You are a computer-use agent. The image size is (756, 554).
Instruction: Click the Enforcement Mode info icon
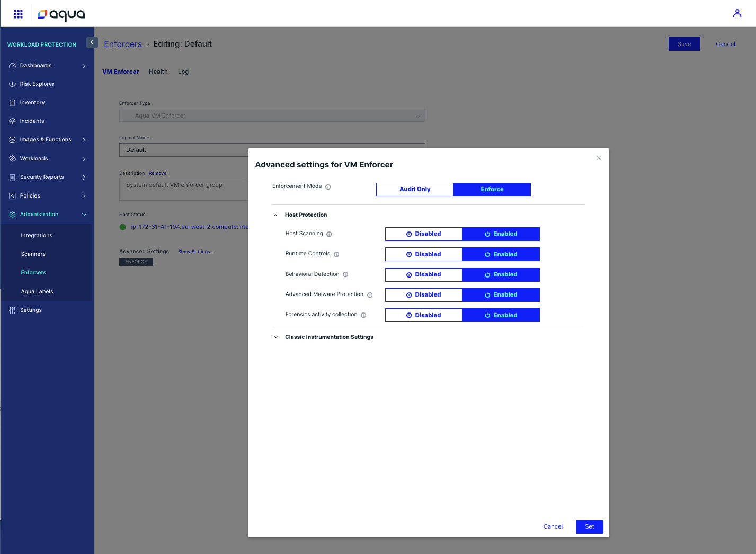[x=328, y=187]
